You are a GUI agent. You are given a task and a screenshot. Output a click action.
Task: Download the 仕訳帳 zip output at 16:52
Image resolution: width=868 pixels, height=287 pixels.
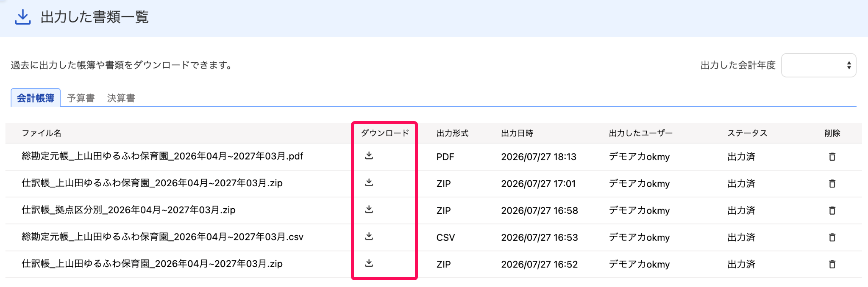click(x=369, y=263)
